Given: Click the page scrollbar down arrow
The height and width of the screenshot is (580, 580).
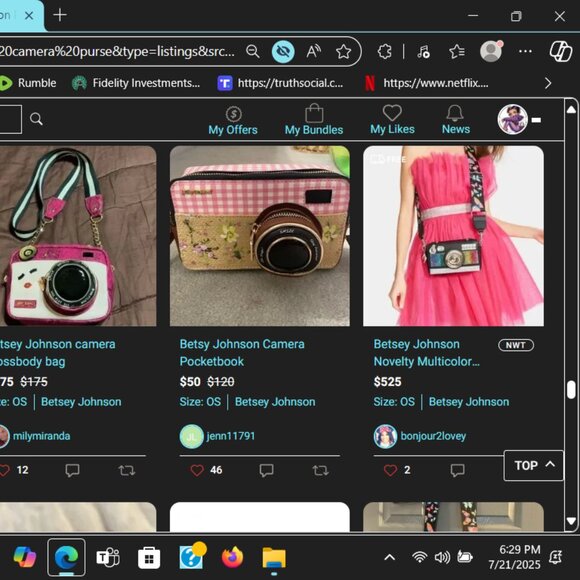Looking at the screenshot, I should pyautogui.click(x=571, y=521).
